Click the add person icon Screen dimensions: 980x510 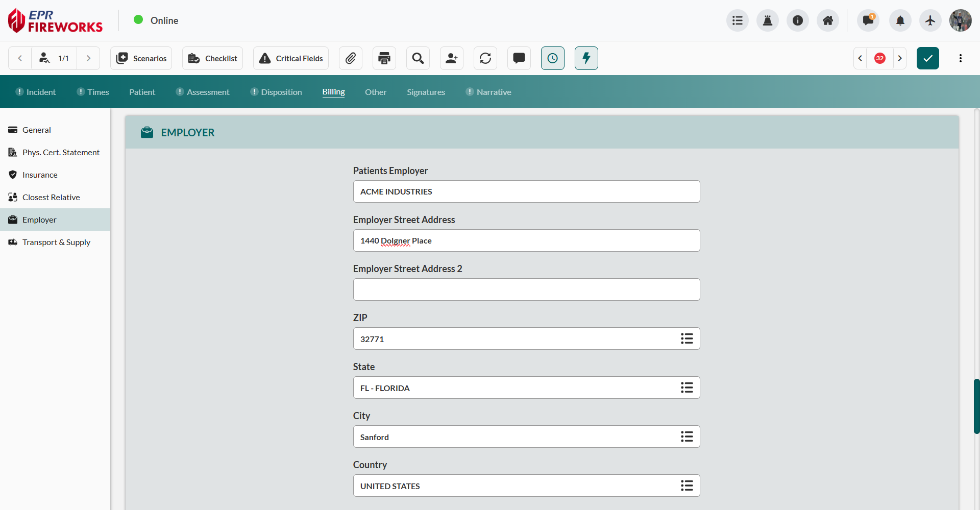coord(451,58)
